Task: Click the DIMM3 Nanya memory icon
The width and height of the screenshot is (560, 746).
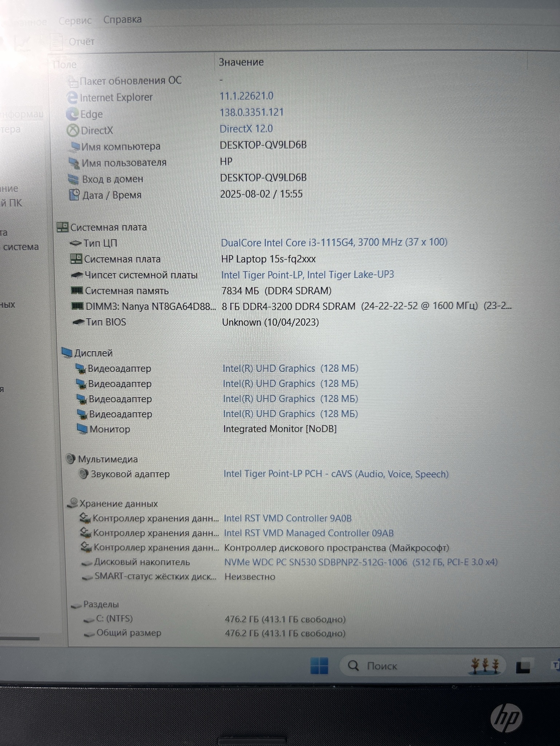Action: (x=78, y=306)
